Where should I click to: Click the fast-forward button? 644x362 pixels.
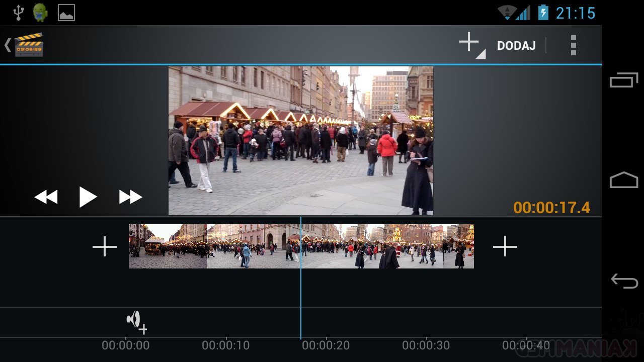click(130, 197)
